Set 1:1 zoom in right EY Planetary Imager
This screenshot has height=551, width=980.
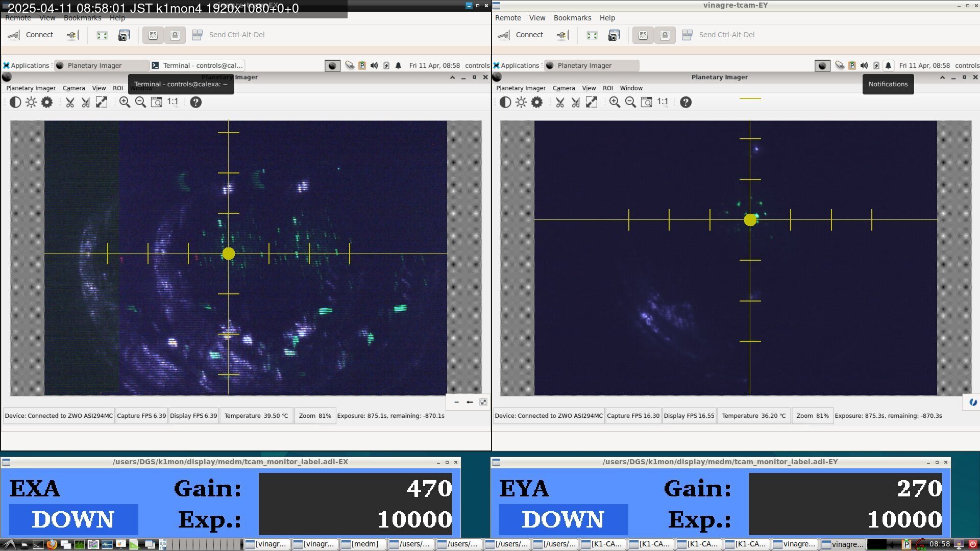click(x=663, y=102)
